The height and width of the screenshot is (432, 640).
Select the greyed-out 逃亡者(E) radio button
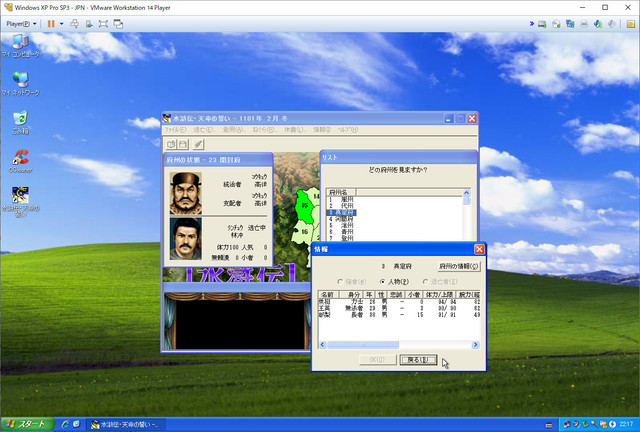click(440, 281)
